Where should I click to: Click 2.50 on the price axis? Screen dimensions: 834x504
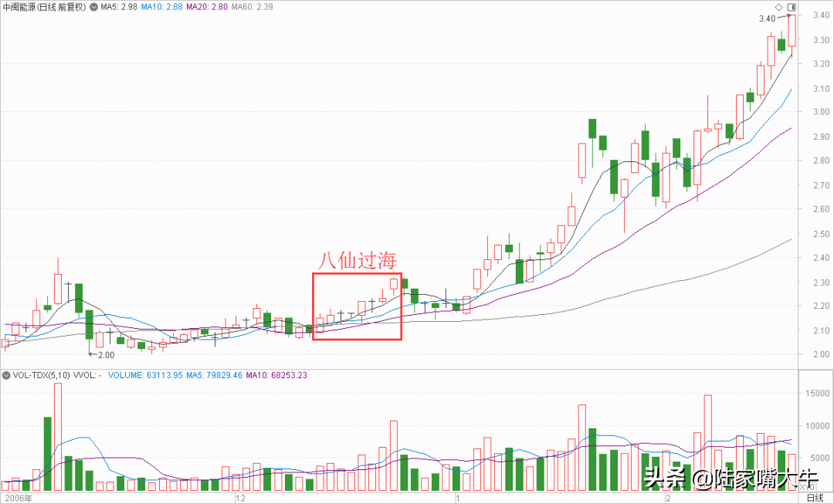821,234
